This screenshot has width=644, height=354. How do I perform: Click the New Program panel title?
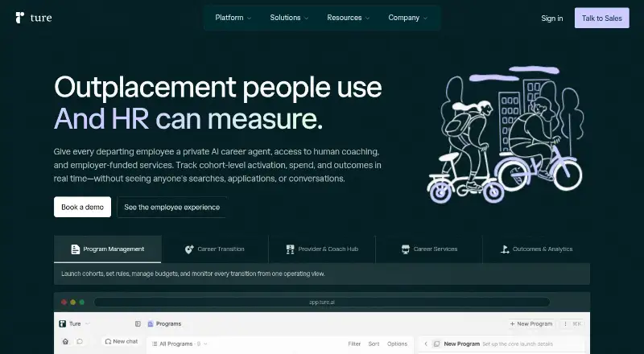pyautogui.click(x=461, y=344)
